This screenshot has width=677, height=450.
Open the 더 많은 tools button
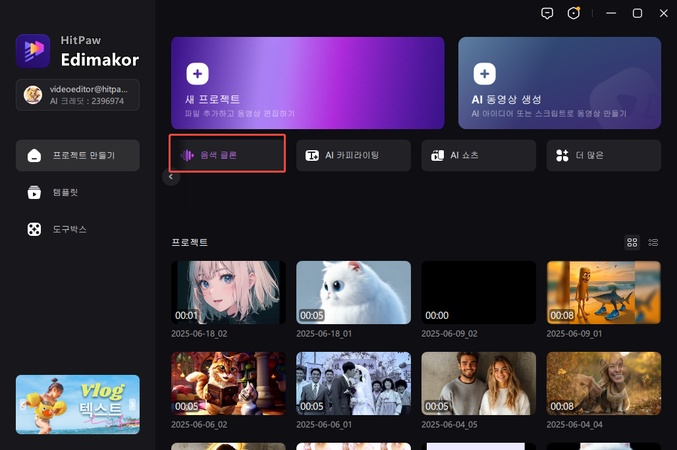click(604, 155)
